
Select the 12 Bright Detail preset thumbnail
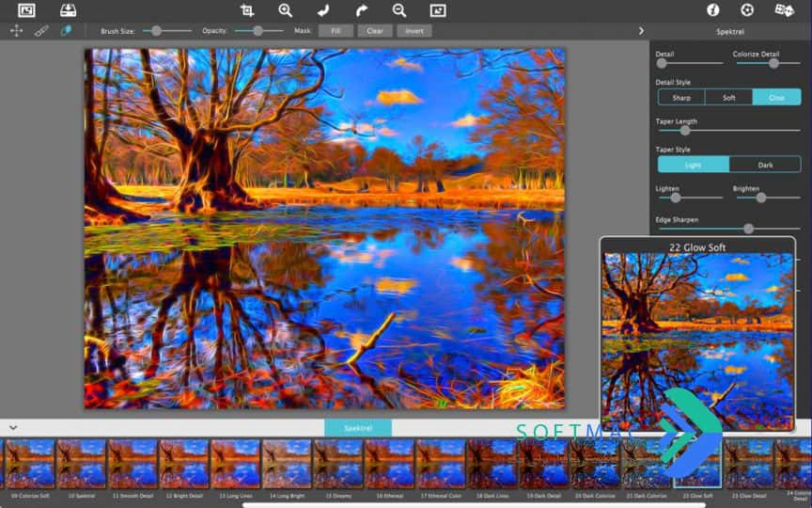click(184, 464)
